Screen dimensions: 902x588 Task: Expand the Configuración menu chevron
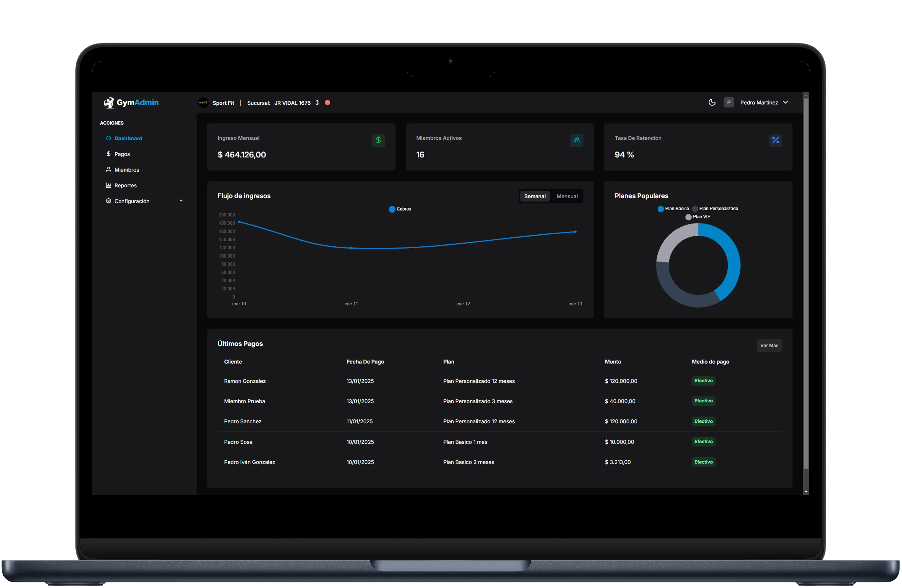pos(181,201)
